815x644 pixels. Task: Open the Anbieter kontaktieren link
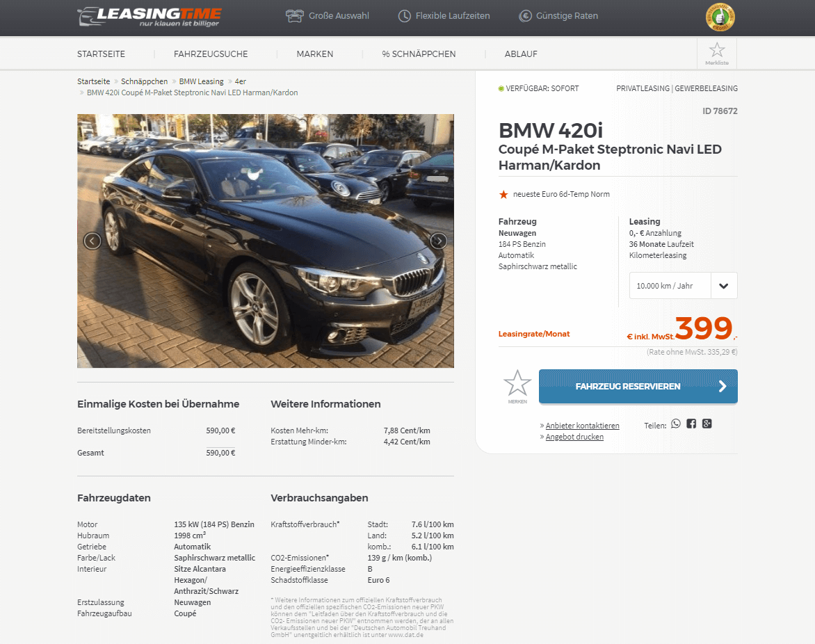tap(582, 426)
